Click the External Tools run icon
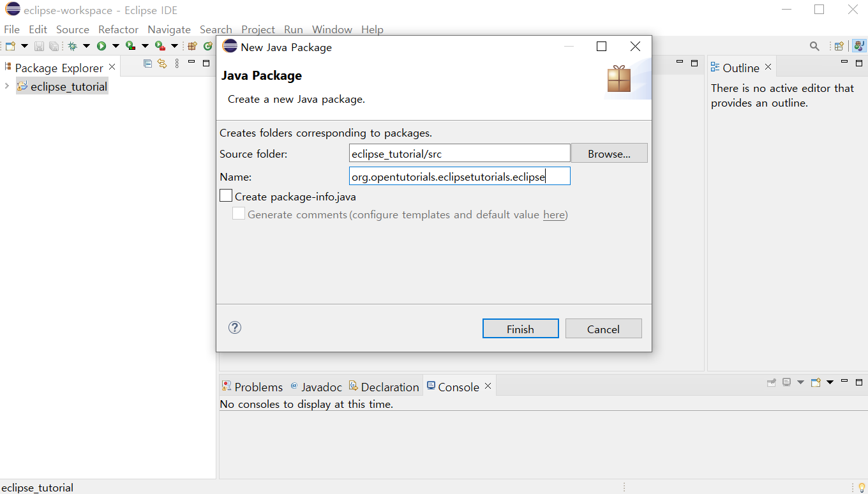The height and width of the screenshot is (494, 868). click(x=160, y=46)
